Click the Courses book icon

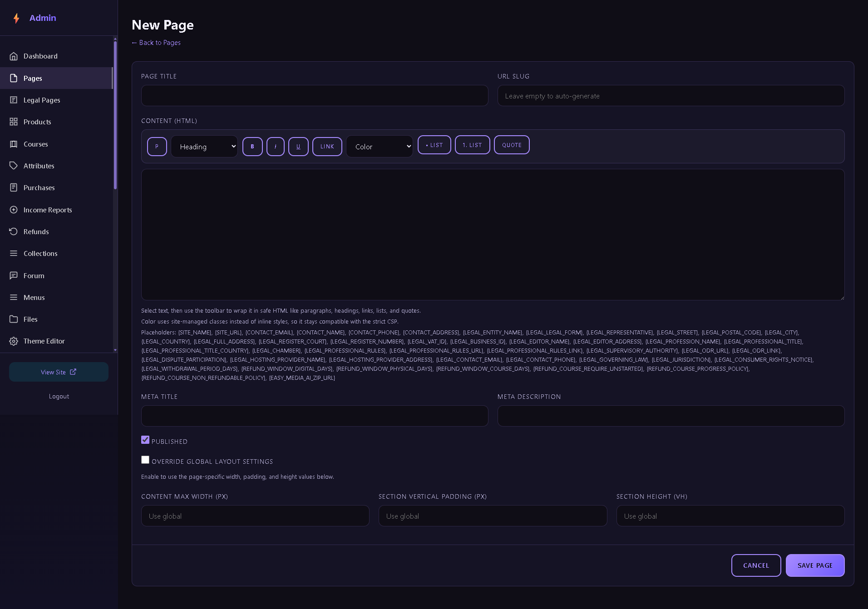pyautogui.click(x=14, y=144)
